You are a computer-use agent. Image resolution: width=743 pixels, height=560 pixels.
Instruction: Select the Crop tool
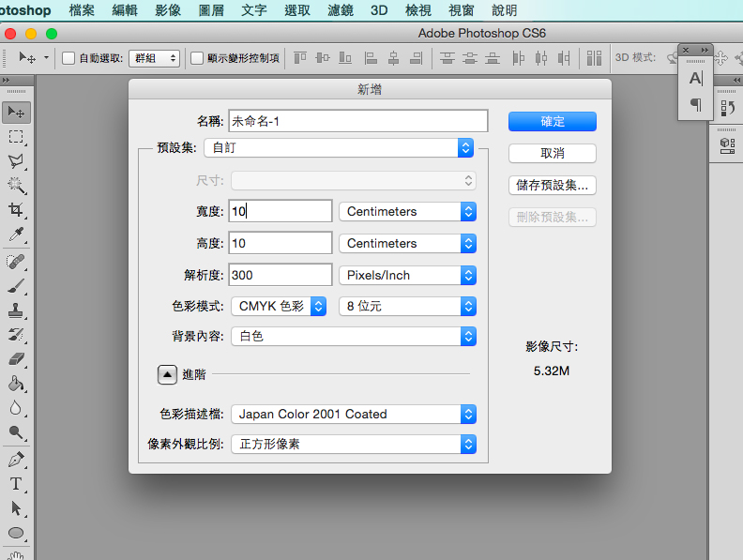16,209
